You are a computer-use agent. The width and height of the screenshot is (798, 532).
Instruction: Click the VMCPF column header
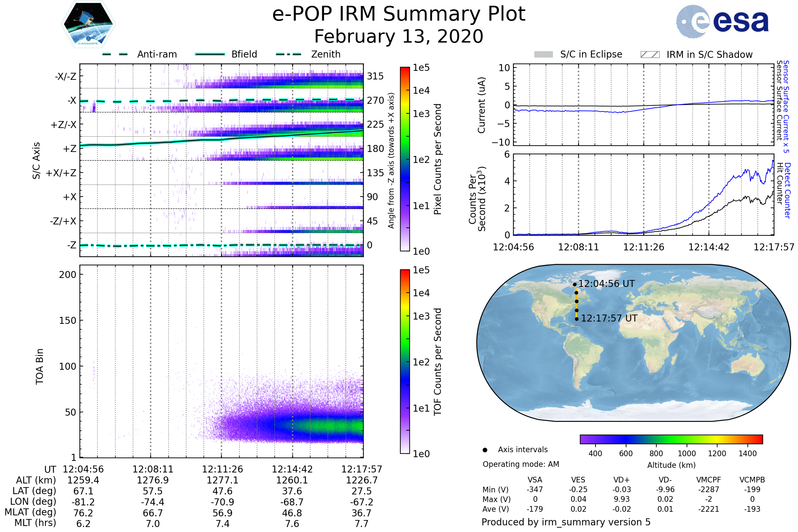(709, 480)
